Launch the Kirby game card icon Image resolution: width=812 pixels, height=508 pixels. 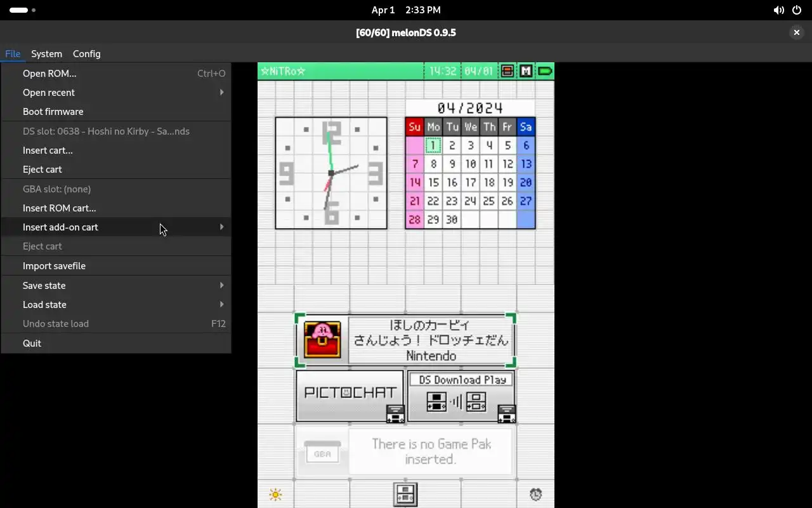click(x=322, y=340)
